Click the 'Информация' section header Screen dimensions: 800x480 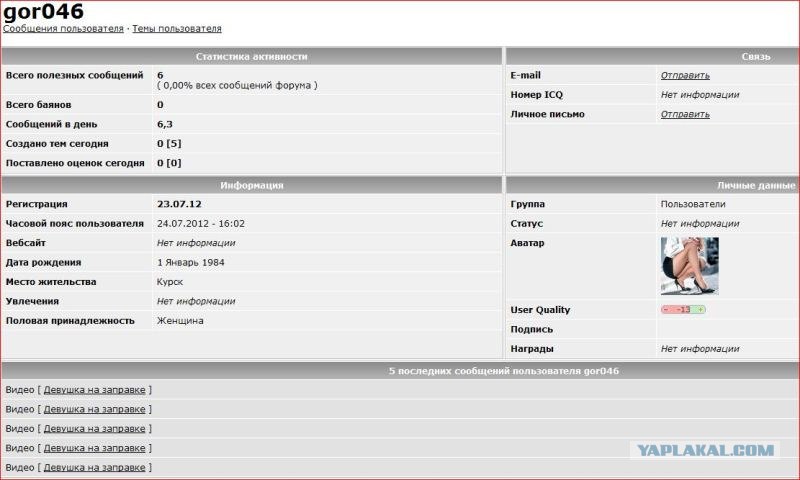tap(252, 186)
